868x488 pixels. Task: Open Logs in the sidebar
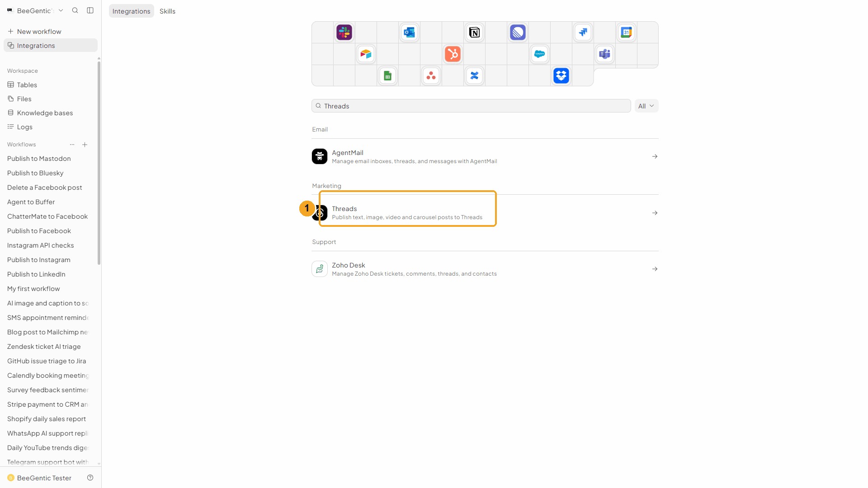click(51, 127)
